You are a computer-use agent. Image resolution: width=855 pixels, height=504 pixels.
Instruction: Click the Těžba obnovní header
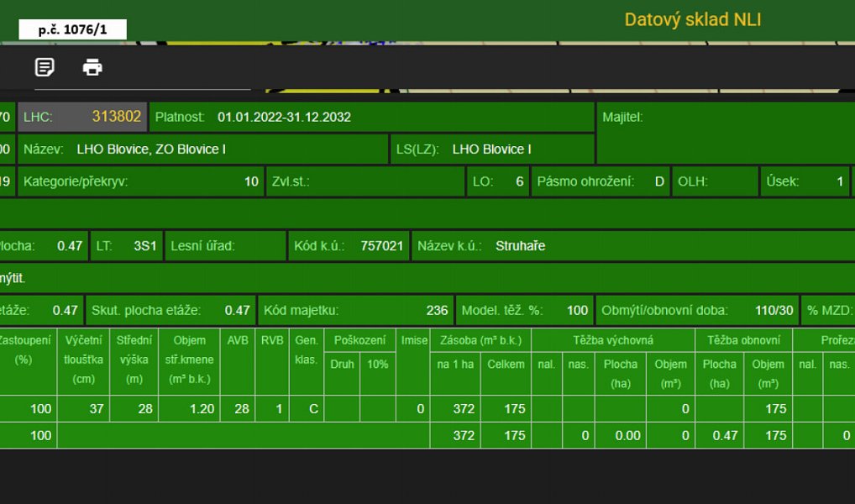(744, 340)
